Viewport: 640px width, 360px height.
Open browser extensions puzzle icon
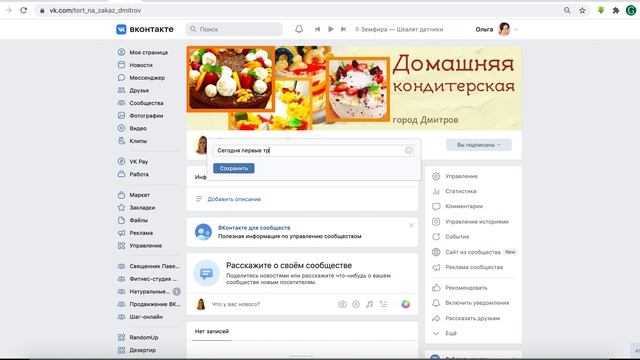point(616,10)
